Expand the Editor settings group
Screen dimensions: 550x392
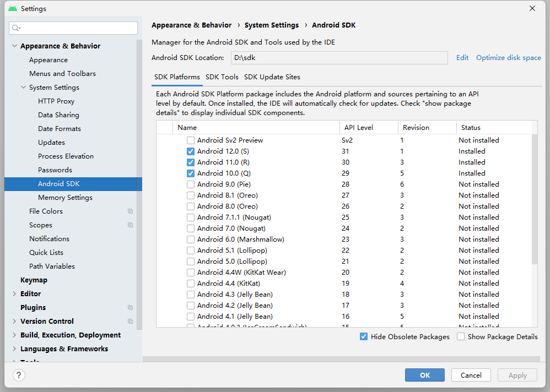tap(14, 294)
